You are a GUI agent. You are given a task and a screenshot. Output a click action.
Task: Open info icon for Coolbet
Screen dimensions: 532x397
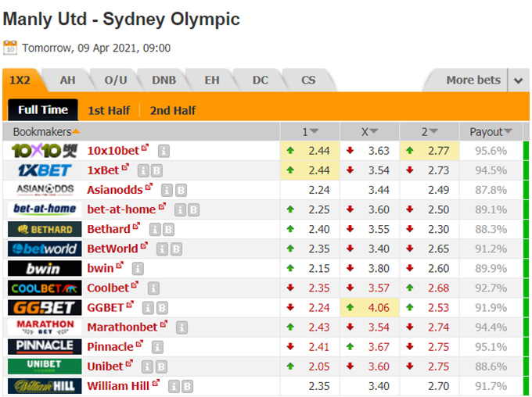153,289
